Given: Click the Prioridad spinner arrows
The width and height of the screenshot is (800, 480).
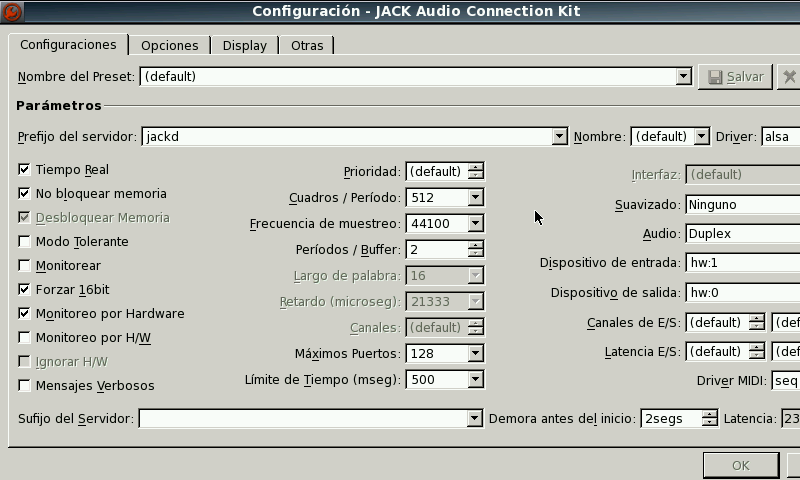Looking at the screenshot, I should point(476,171).
